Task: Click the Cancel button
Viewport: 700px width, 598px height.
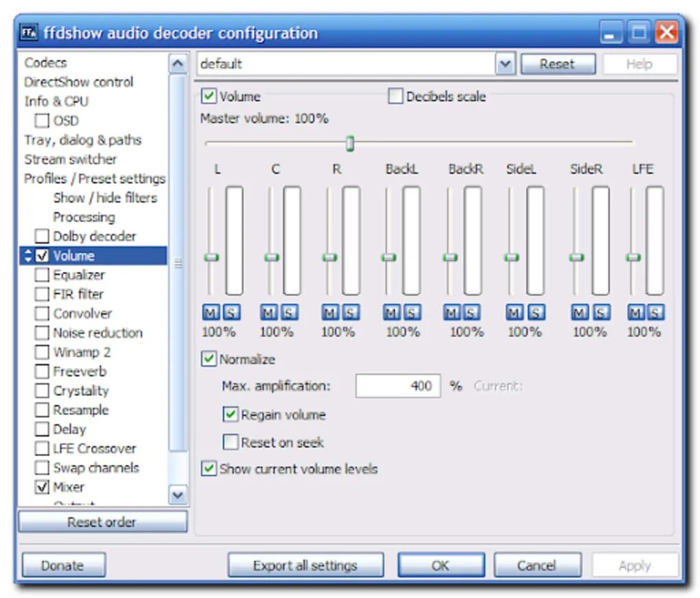Action: tap(537, 566)
